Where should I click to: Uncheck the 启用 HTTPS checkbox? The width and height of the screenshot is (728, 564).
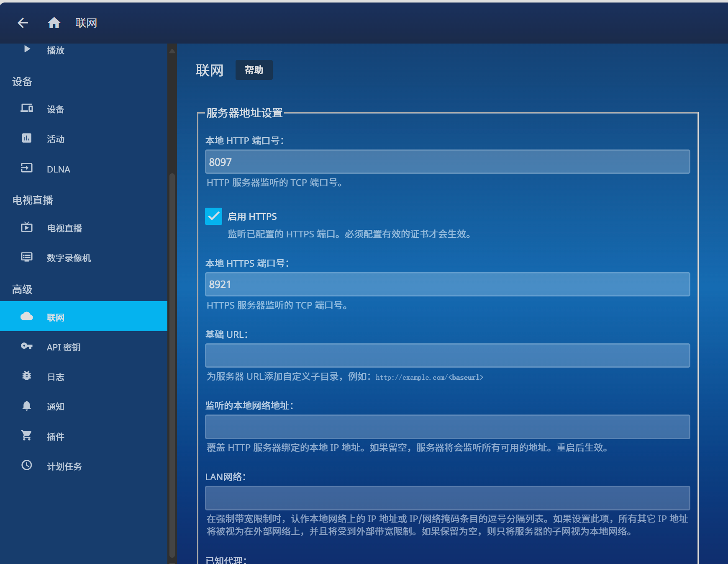point(213,216)
